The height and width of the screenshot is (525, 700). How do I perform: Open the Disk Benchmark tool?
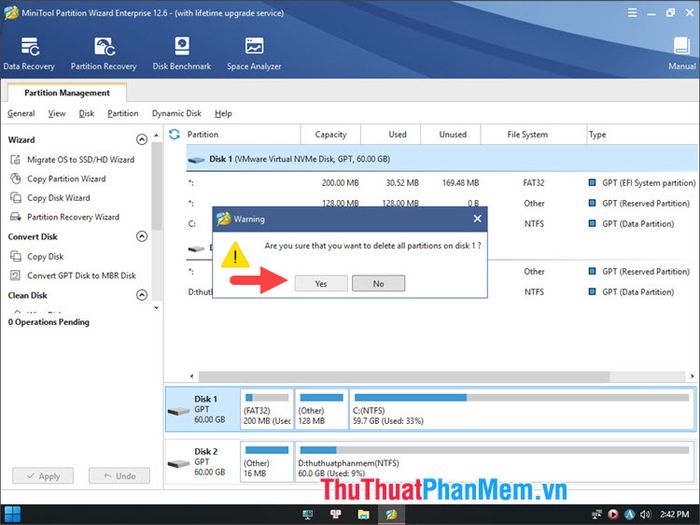[182, 54]
